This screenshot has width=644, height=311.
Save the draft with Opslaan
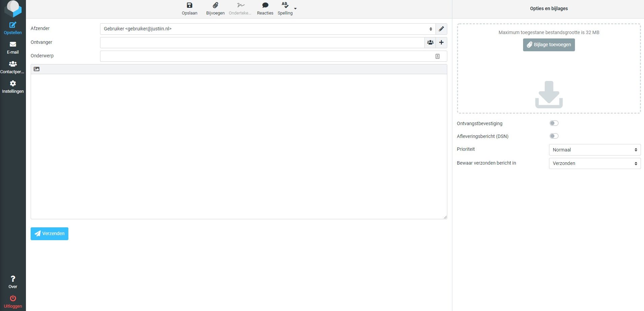pos(190,9)
